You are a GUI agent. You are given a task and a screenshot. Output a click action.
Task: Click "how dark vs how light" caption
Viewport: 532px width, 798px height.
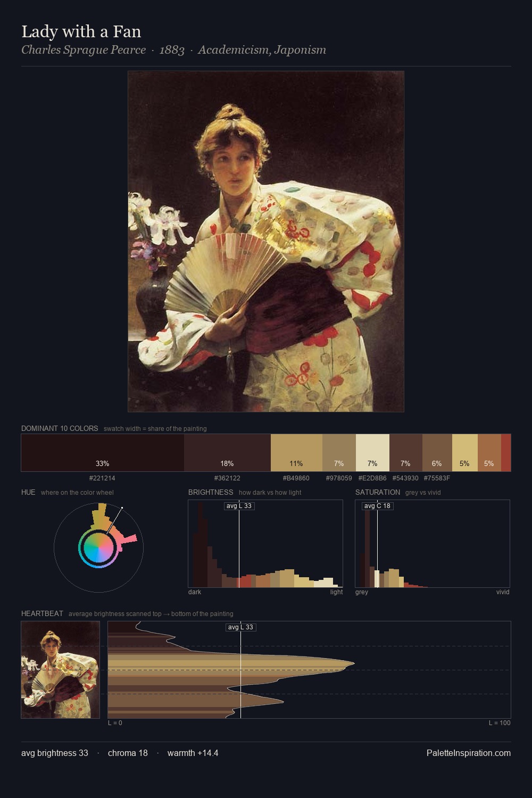(270, 493)
